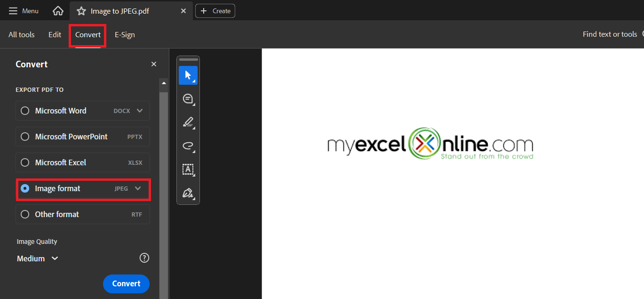Open the All tools tab
Viewport: 644px width, 299px height.
[x=22, y=34]
